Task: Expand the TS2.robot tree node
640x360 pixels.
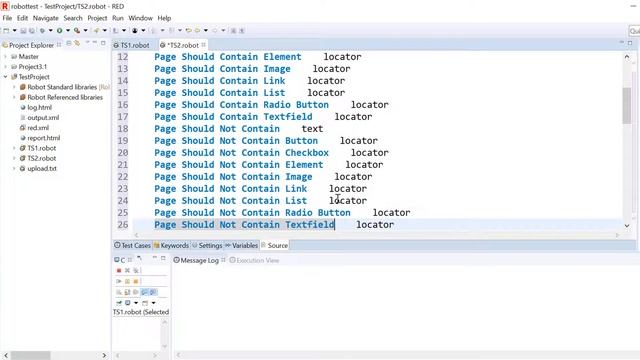Action: pyautogui.click(x=14, y=158)
